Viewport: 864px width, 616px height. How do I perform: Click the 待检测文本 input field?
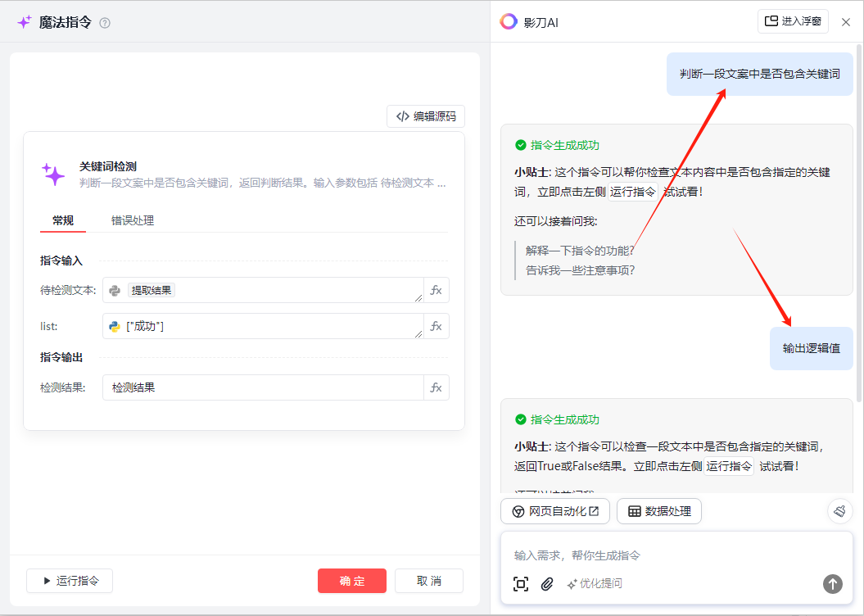pos(263,290)
